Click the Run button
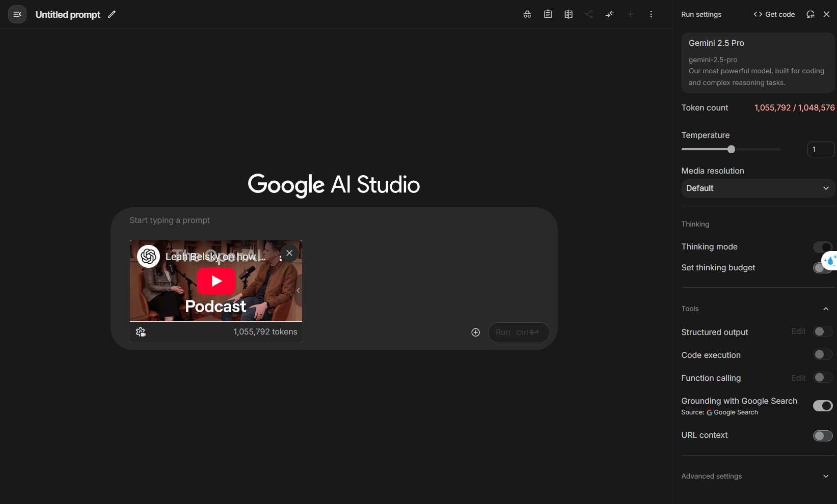Image resolution: width=837 pixels, height=504 pixels. coord(519,332)
